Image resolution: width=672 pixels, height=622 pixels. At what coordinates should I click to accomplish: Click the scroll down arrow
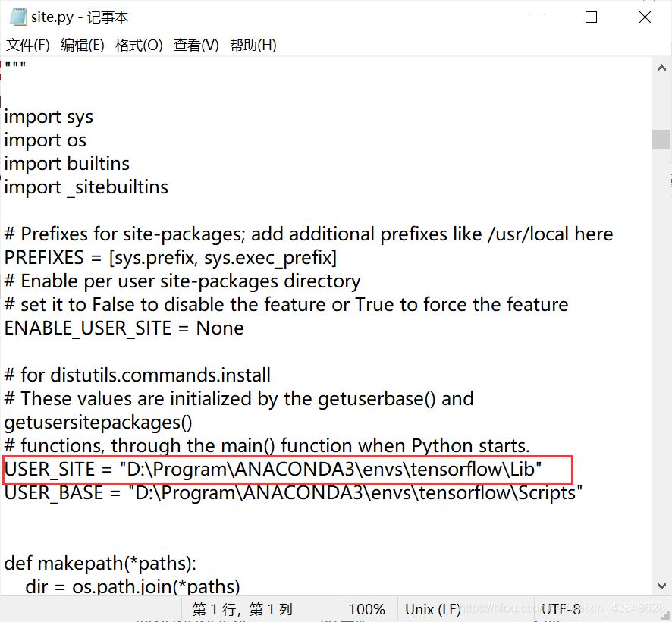[661, 585]
